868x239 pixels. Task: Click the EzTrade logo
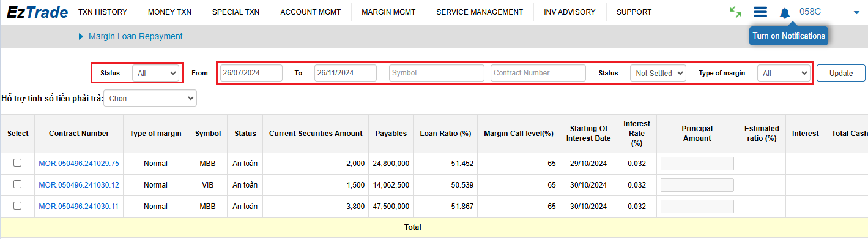click(37, 12)
